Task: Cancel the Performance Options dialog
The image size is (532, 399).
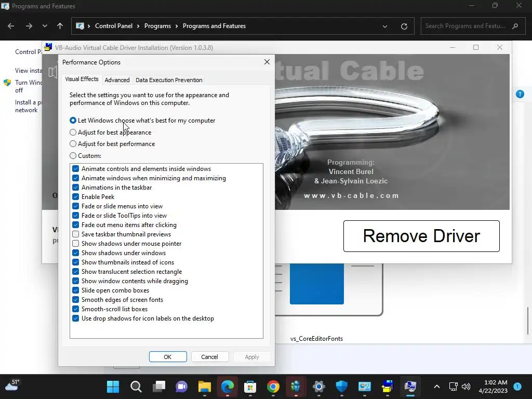Action: click(210, 356)
